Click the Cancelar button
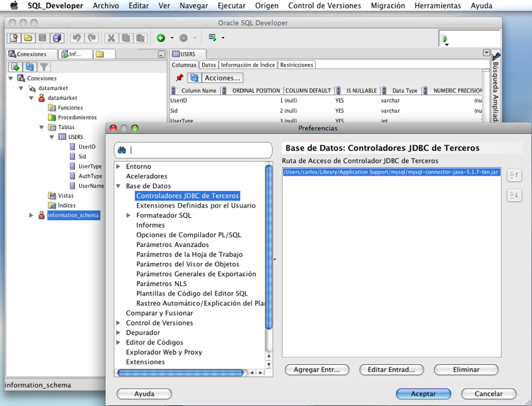This screenshot has width=532, height=406. (x=489, y=394)
